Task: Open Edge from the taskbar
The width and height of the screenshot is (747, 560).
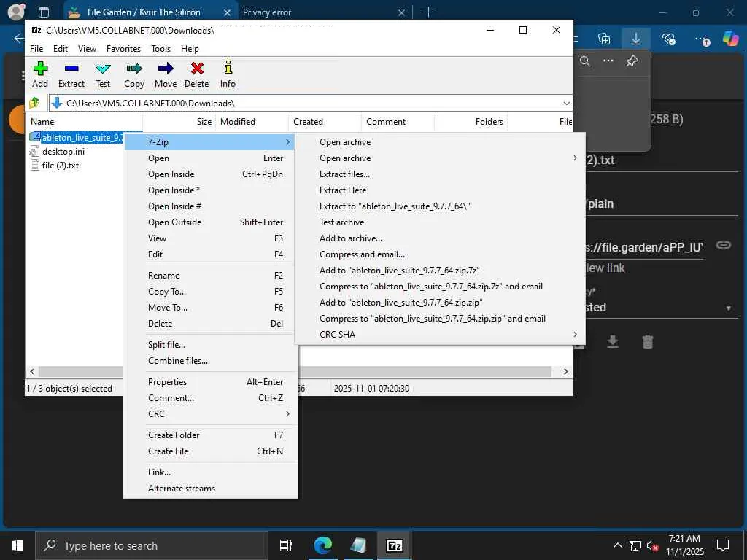Action: (322, 545)
